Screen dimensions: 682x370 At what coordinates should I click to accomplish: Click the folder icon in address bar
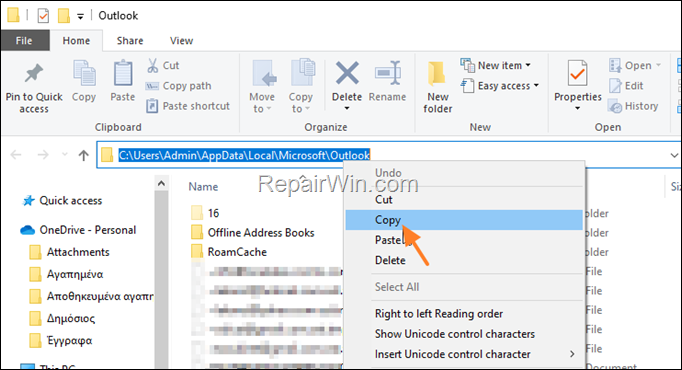tap(107, 155)
